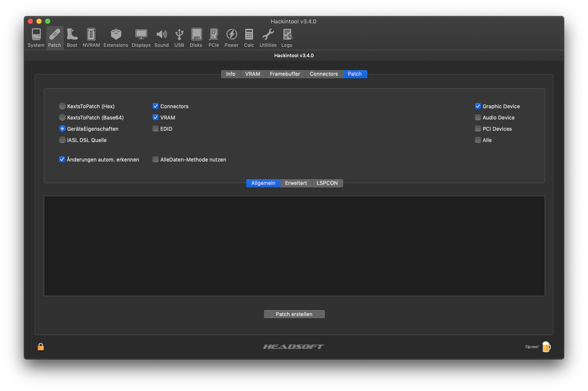Select KextsToPatch (Hex) option
This screenshot has height=391, width=588.
coord(62,106)
